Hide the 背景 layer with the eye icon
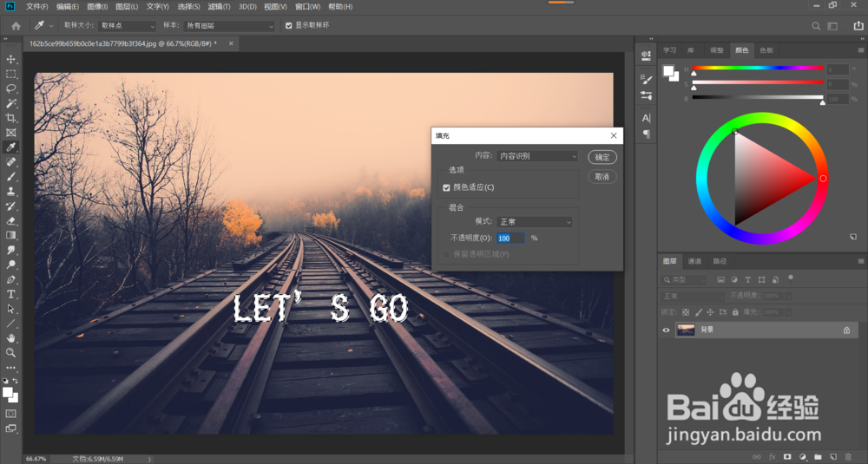 (666, 330)
